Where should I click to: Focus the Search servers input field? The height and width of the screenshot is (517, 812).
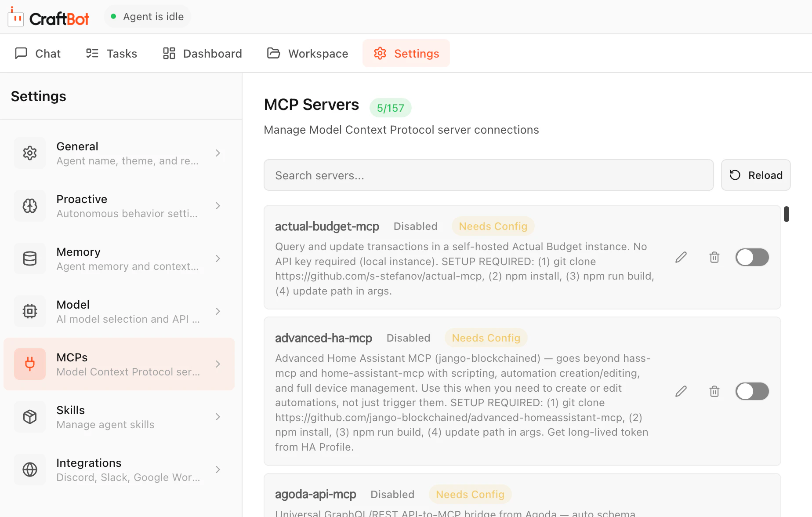pyautogui.click(x=489, y=175)
